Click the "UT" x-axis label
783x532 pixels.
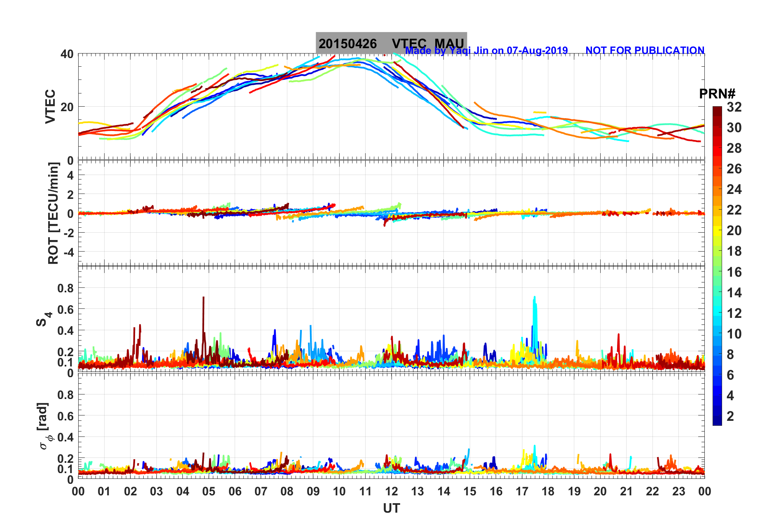point(391,509)
